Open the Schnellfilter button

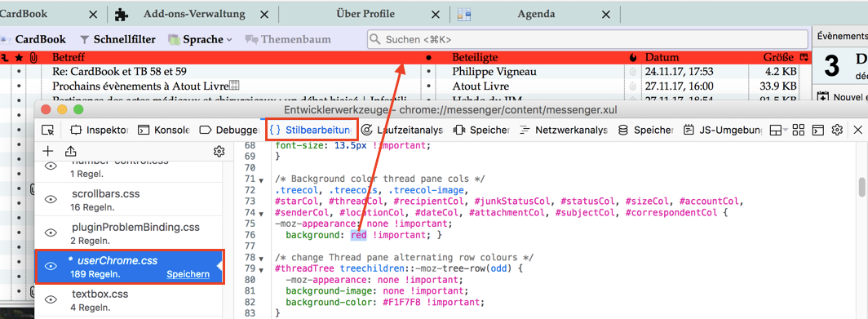(x=117, y=39)
